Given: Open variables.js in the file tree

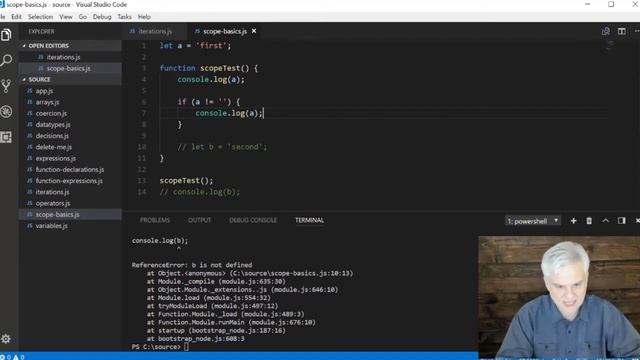Looking at the screenshot, I should coord(70,225).
